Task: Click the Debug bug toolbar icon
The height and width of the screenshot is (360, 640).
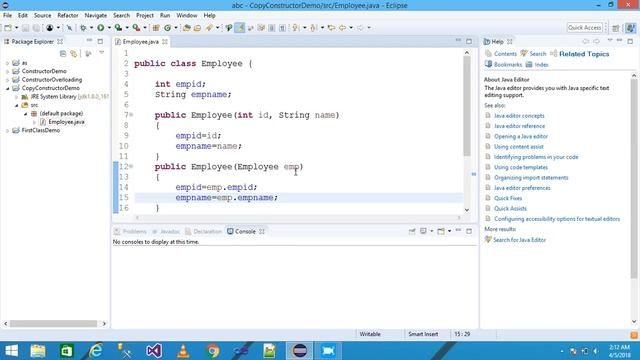Action: [83, 28]
